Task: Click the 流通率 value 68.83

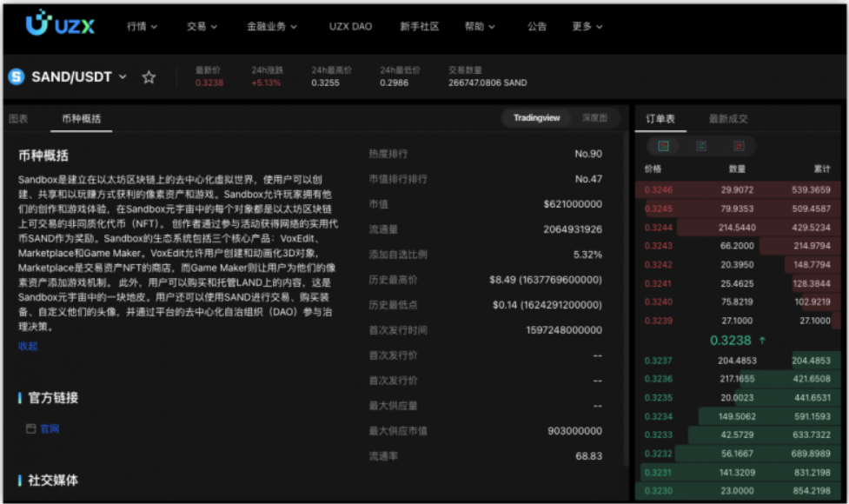Action: (589, 456)
